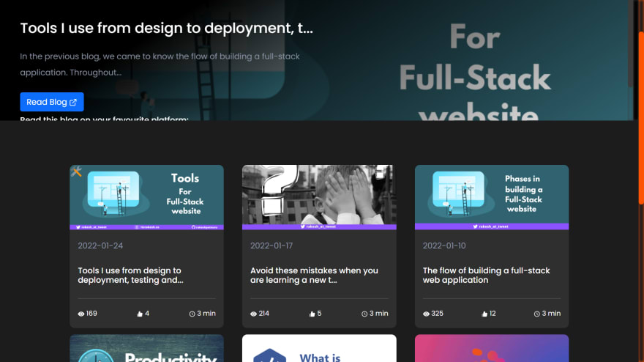644x362 pixels.
Task: Click the 325 views count
Action: [x=437, y=314]
